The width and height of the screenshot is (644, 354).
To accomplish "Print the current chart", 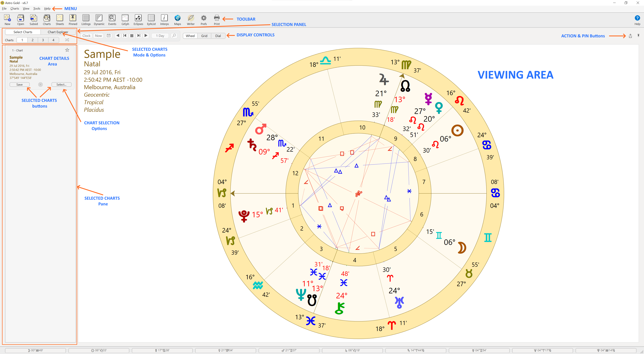I will (217, 20).
